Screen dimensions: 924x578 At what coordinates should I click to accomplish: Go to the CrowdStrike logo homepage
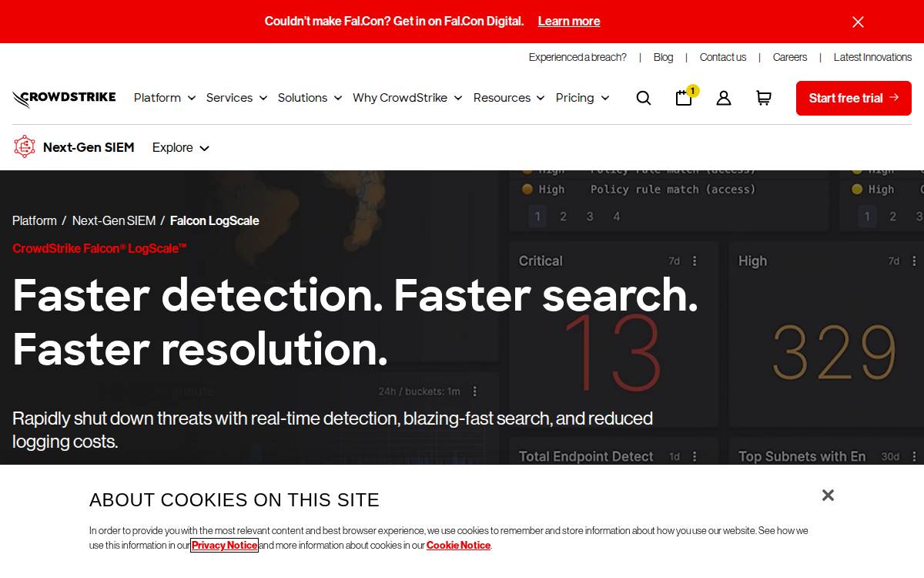click(x=64, y=98)
